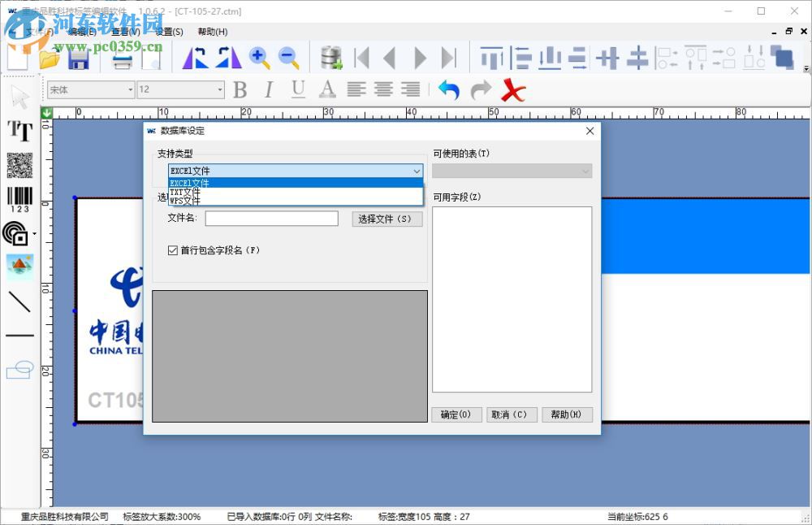This screenshot has width=812, height=525.
Task: Toggle bold text formatting
Action: pyautogui.click(x=240, y=89)
